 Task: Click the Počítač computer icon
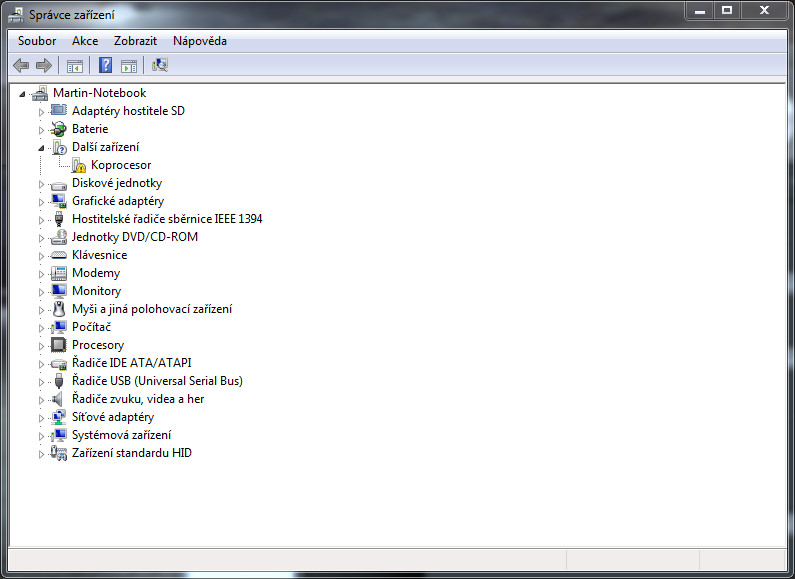(x=59, y=327)
